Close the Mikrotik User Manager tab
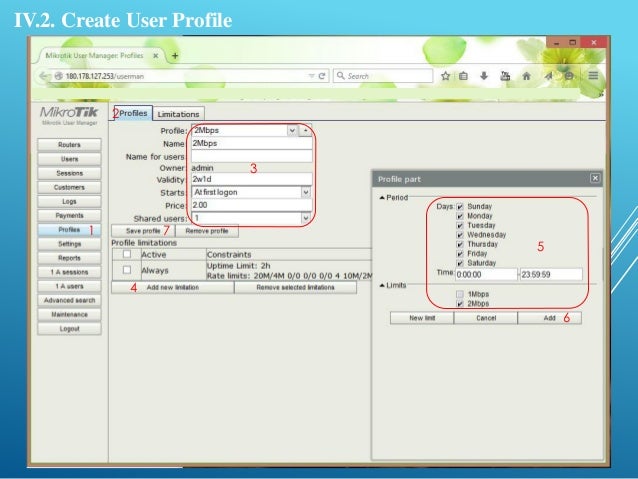 click(x=155, y=56)
